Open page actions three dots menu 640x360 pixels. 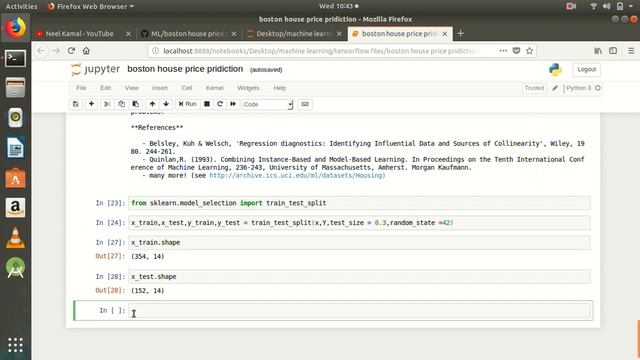[503, 51]
